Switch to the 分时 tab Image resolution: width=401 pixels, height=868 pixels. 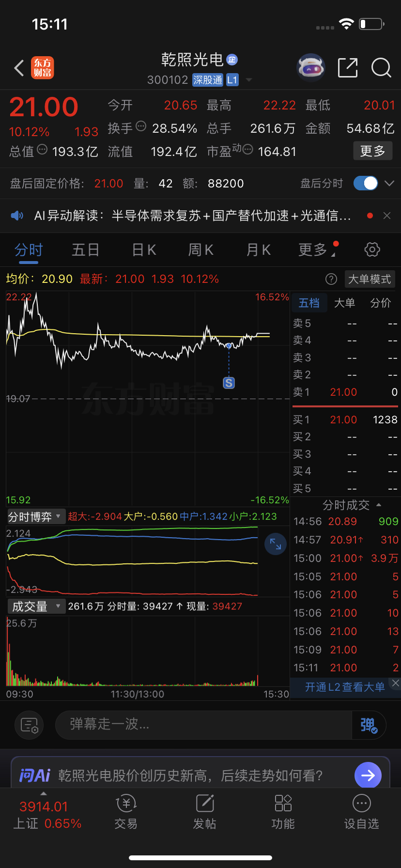[x=29, y=250]
